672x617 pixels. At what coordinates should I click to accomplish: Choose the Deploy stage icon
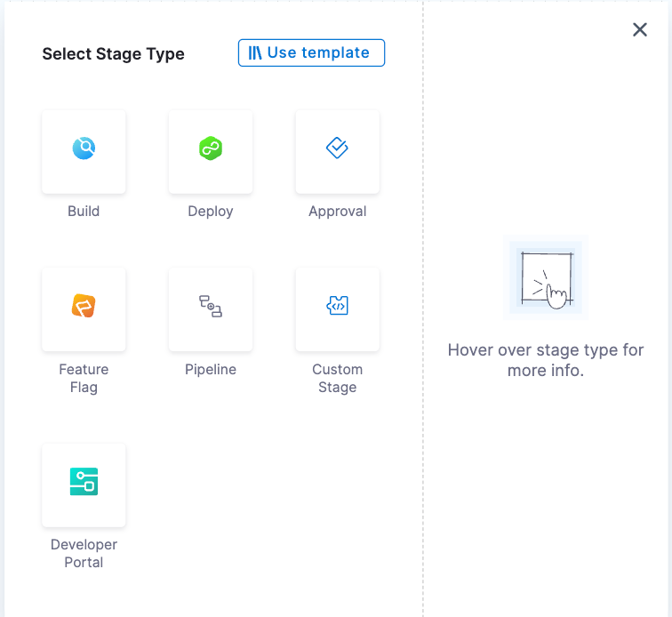tap(211, 149)
